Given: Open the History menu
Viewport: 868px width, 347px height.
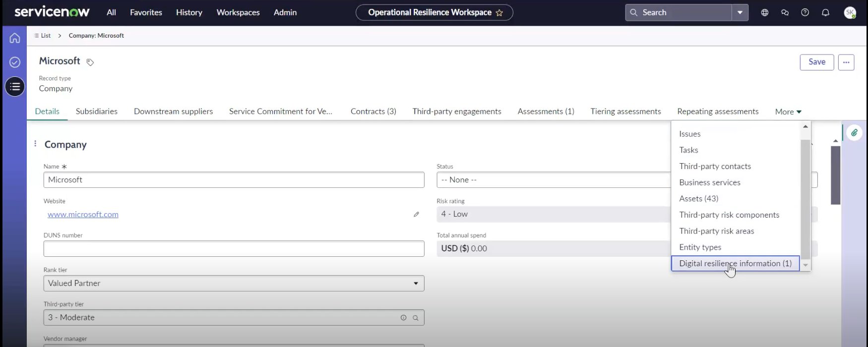Looking at the screenshot, I should tap(189, 12).
